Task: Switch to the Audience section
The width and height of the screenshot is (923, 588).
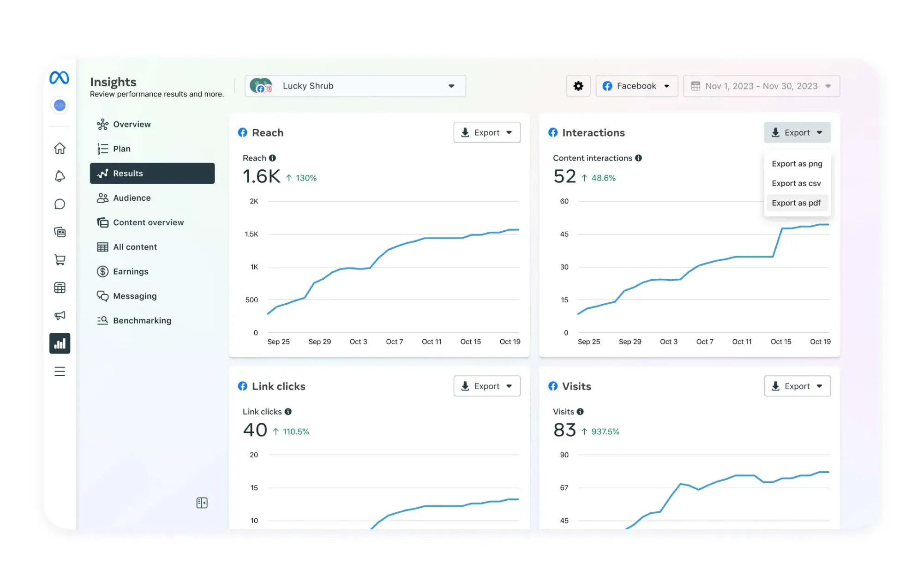Action: click(132, 198)
